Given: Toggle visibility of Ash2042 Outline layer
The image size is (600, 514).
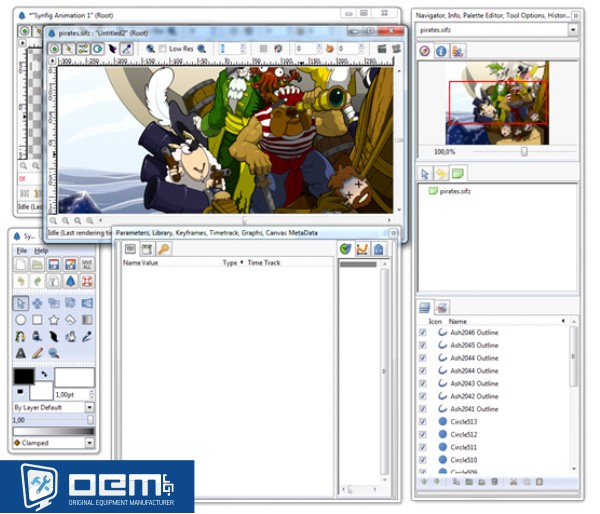Looking at the screenshot, I should tap(423, 396).
